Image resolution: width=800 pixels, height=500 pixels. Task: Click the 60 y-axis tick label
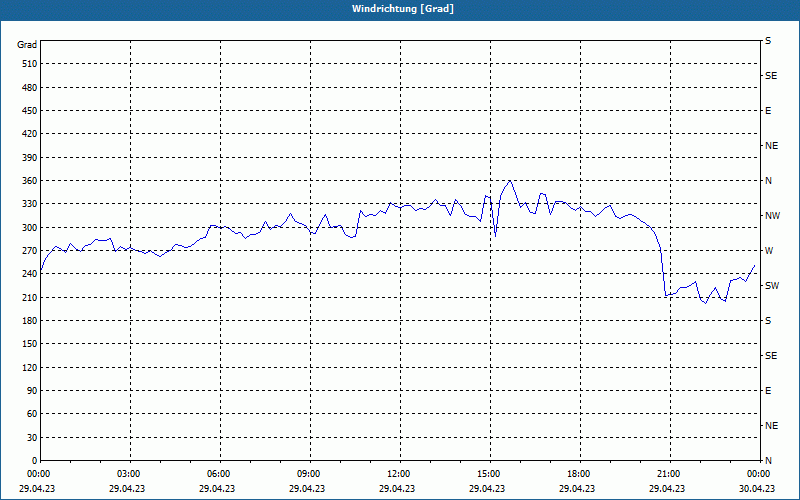(x=32, y=414)
